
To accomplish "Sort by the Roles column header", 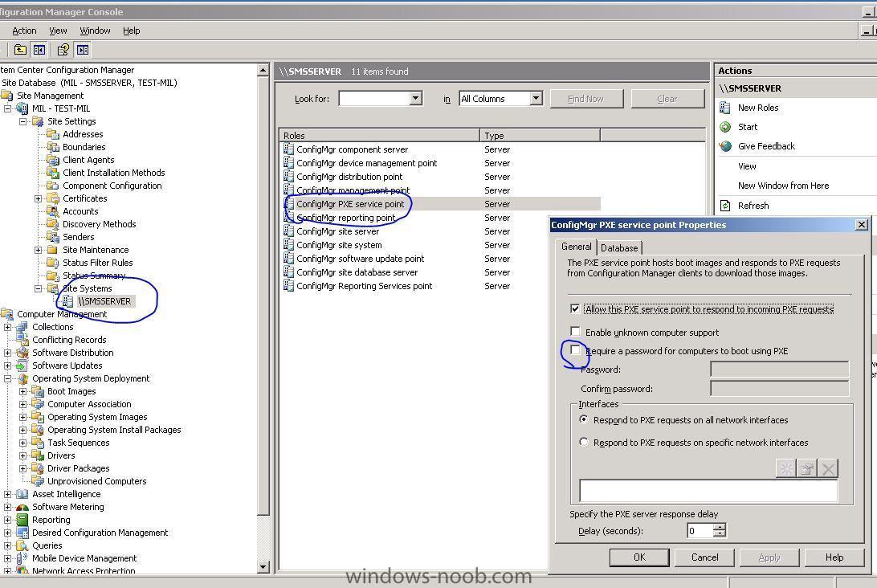I will pos(379,136).
